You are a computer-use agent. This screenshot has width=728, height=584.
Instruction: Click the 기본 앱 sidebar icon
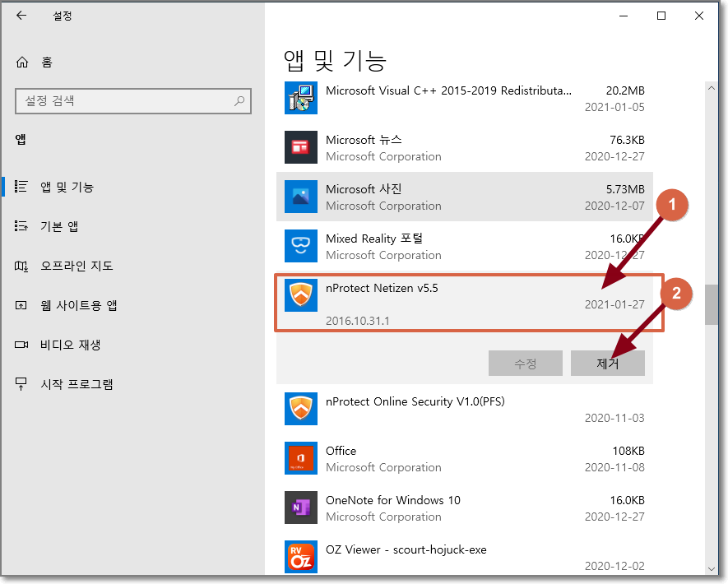point(21,226)
